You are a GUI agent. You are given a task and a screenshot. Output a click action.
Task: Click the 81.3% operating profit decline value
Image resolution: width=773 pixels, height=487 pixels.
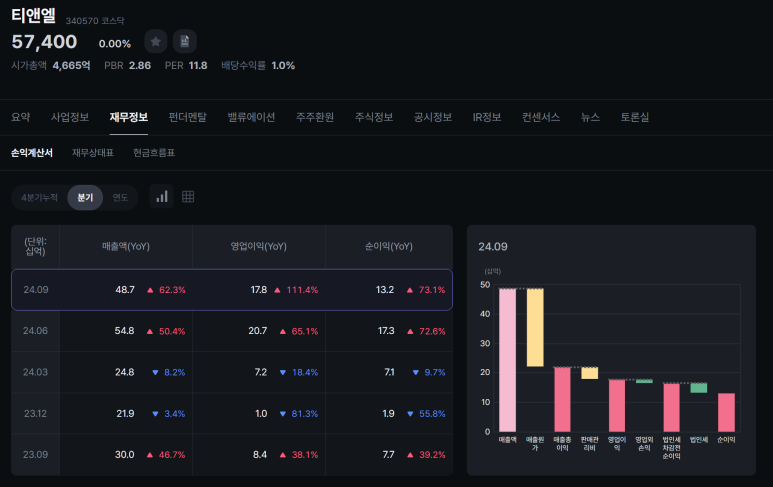click(x=304, y=414)
